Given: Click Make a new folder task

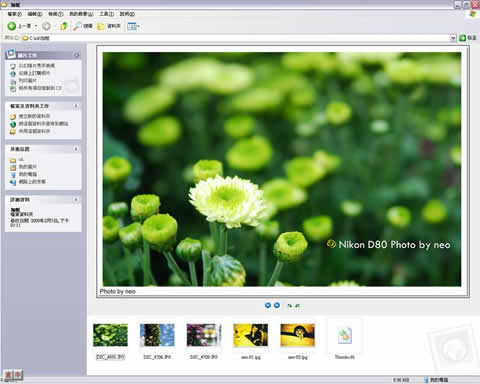Looking at the screenshot, I should click(x=30, y=116).
